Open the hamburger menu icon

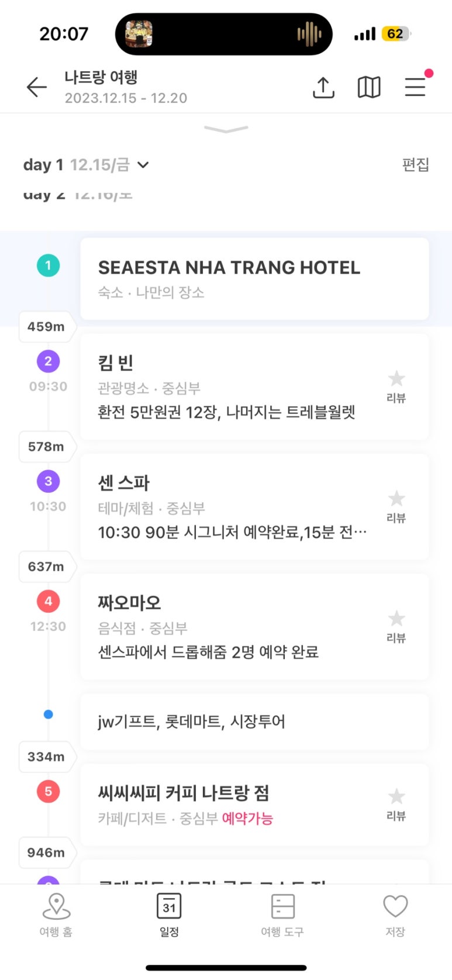point(415,87)
